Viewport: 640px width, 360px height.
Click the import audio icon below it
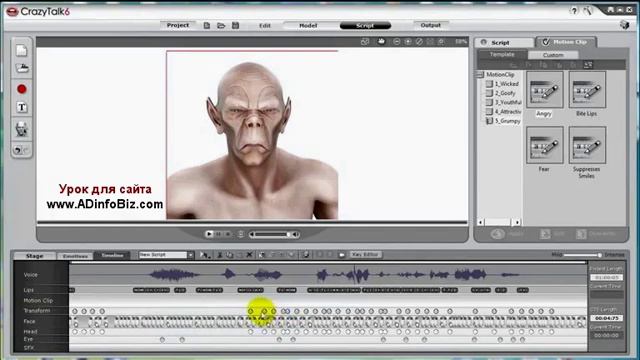(x=22, y=68)
